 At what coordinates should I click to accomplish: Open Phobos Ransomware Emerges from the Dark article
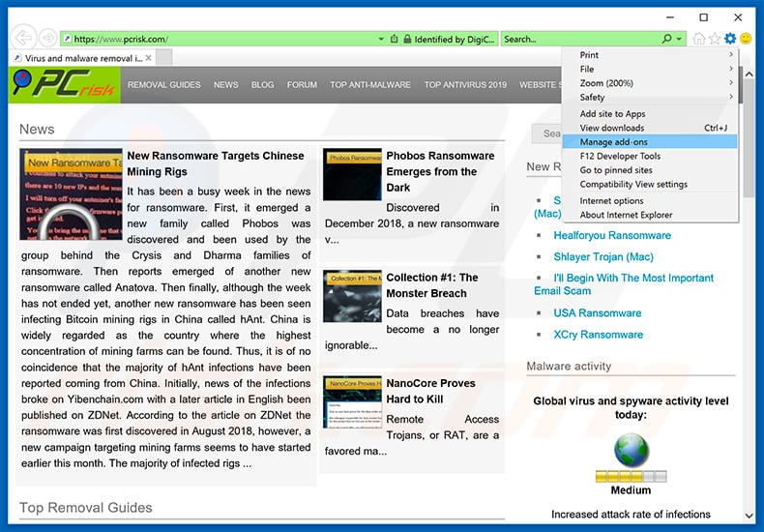(440, 171)
